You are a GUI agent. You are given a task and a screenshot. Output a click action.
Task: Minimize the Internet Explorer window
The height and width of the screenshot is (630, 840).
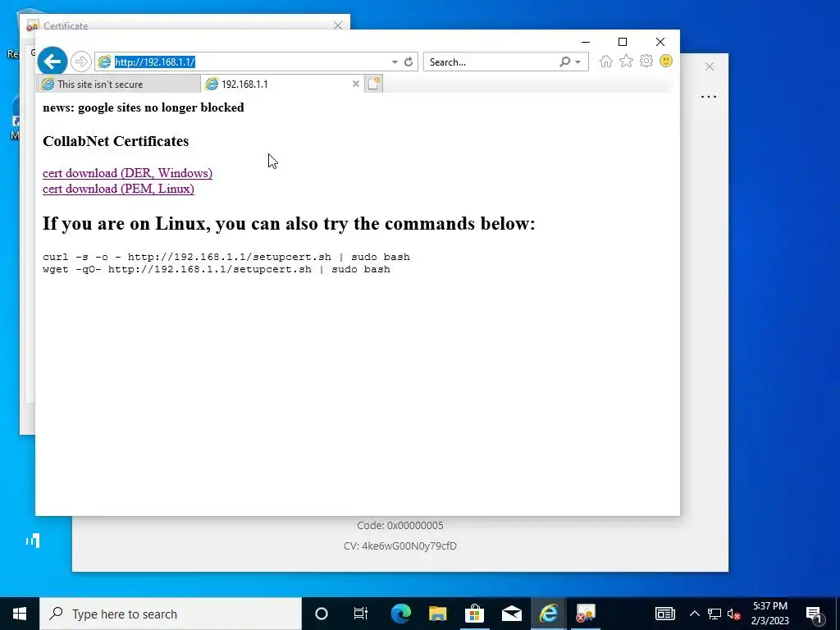coord(586,42)
